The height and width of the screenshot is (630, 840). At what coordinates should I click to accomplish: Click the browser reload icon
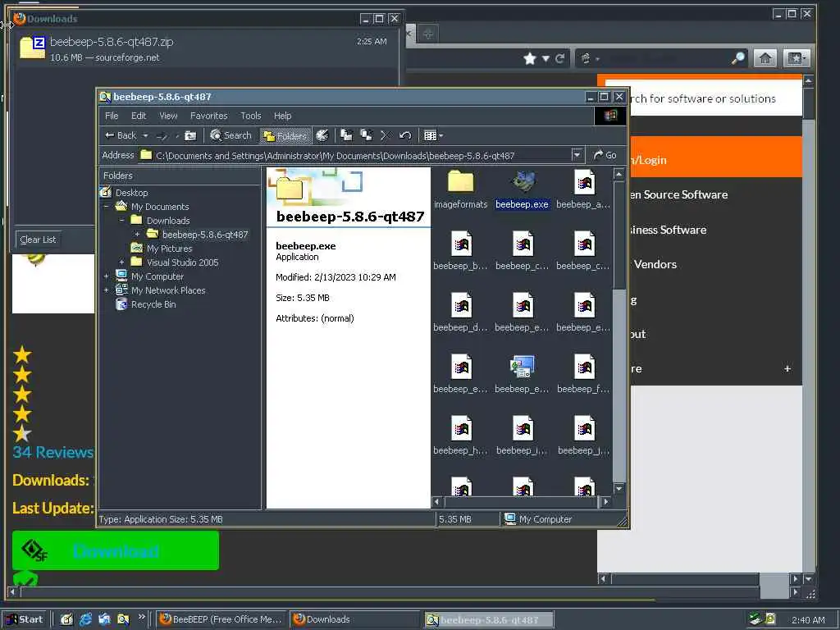coord(559,58)
